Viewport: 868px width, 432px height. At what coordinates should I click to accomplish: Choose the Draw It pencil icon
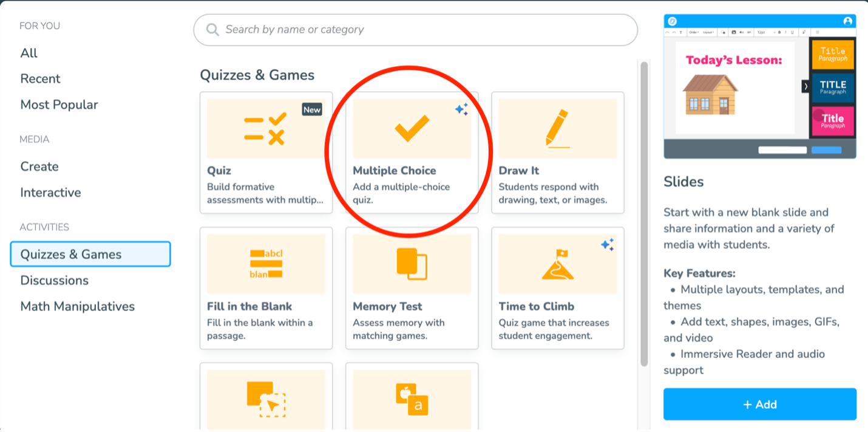point(557,129)
